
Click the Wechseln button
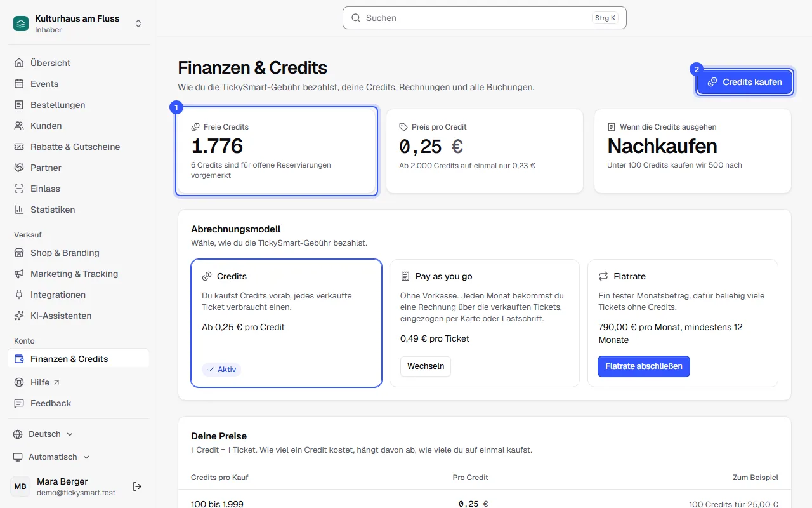click(x=426, y=366)
